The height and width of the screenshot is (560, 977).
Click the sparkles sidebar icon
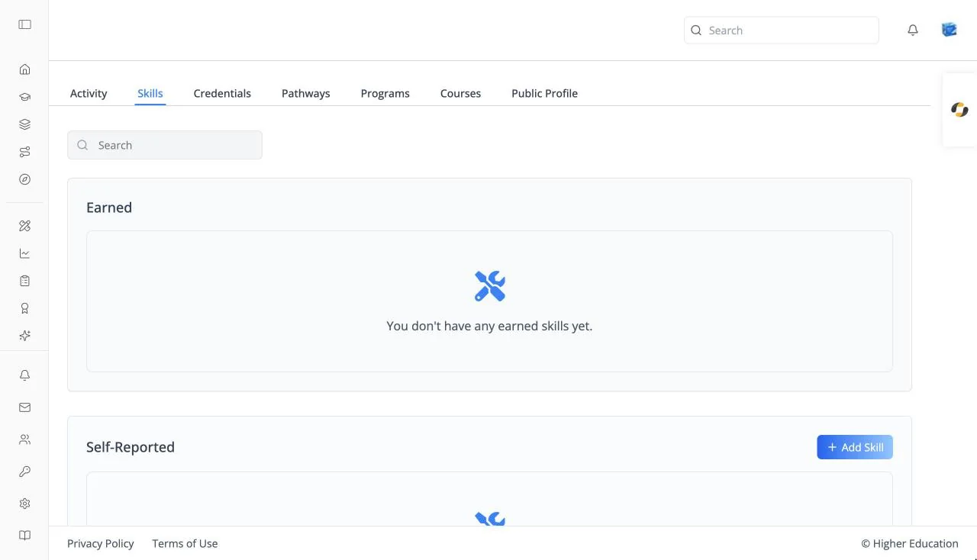(25, 336)
